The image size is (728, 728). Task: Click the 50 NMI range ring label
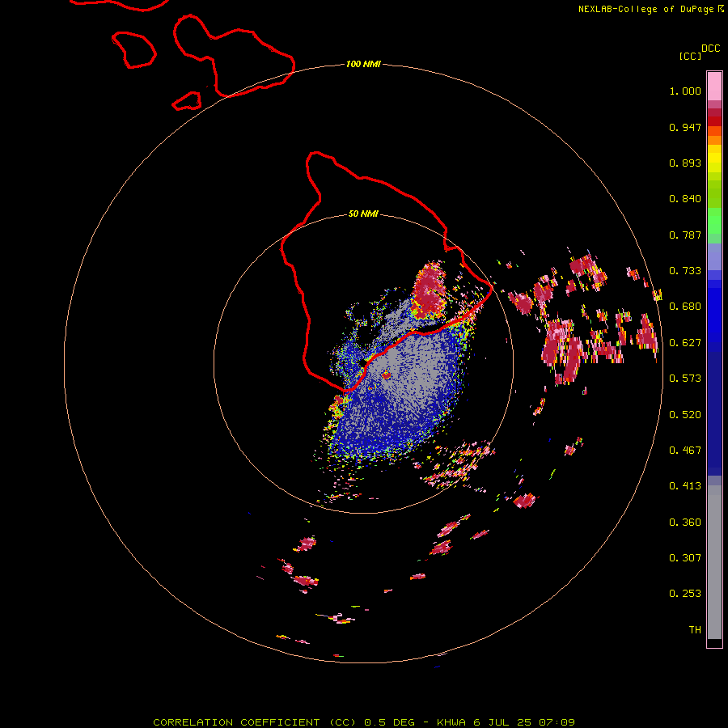[363, 214]
